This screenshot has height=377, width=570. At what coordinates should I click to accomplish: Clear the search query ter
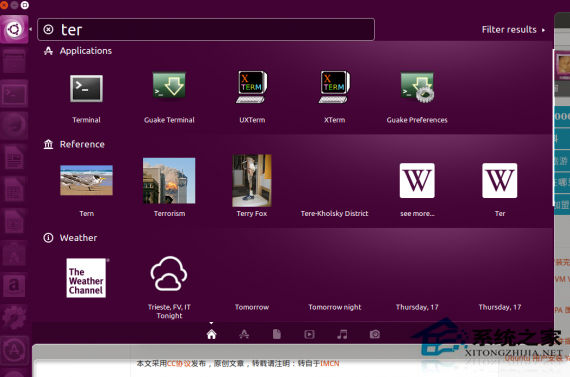point(48,29)
